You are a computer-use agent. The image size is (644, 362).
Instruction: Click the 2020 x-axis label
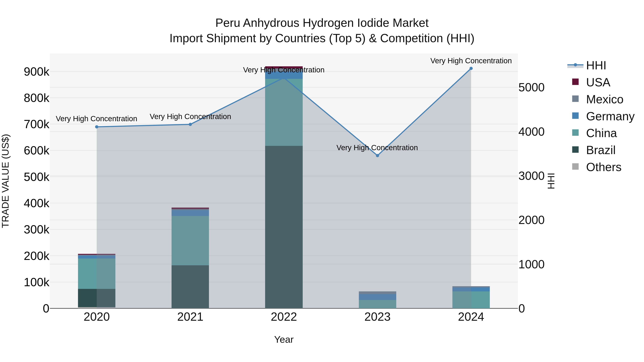97,317
